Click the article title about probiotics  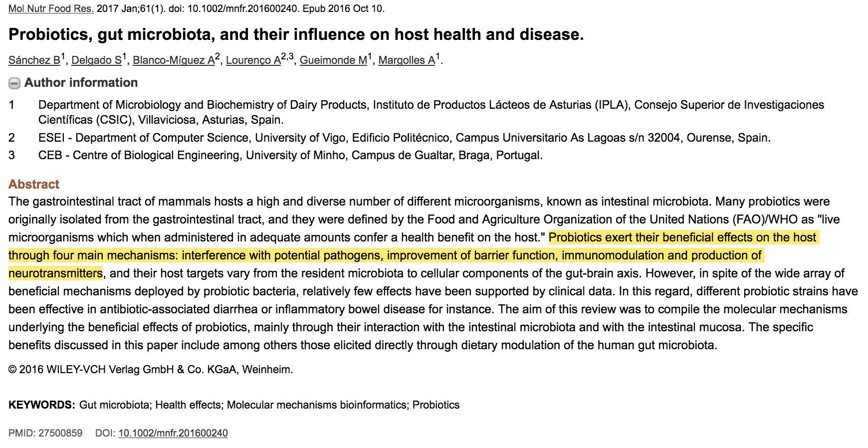[x=296, y=34]
